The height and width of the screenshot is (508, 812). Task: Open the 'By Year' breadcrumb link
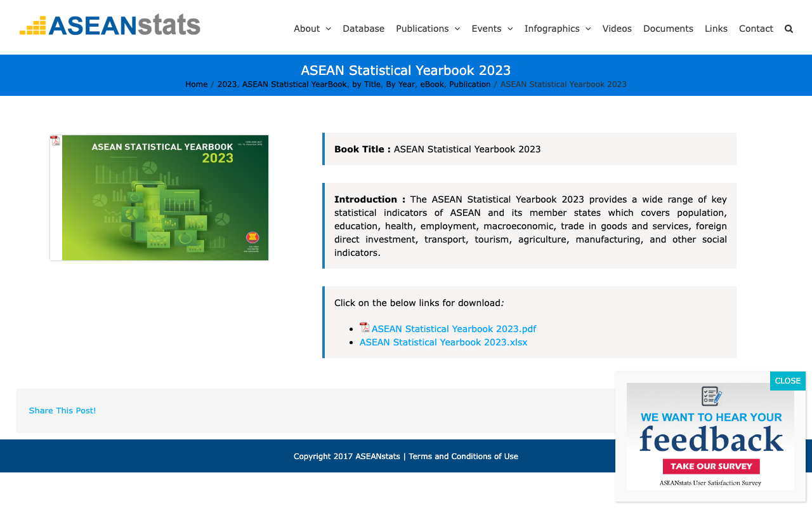tap(400, 84)
